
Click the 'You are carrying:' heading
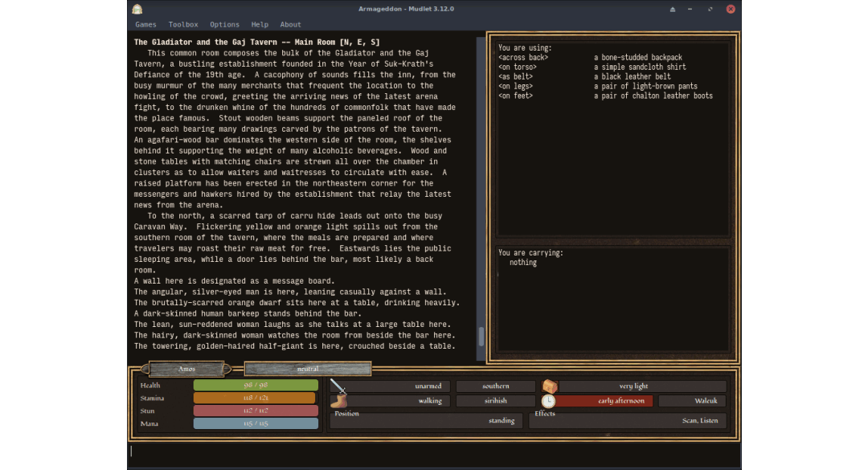coord(530,252)
